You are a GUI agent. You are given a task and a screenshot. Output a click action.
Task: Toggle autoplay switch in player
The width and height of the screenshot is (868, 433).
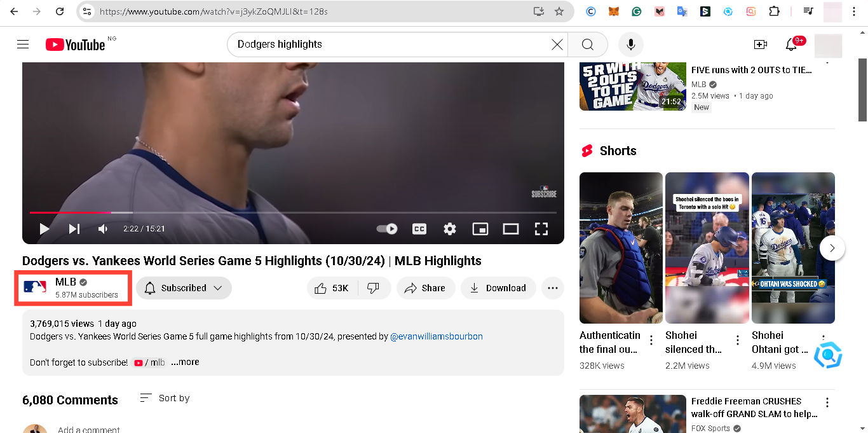tap(387, 229)
